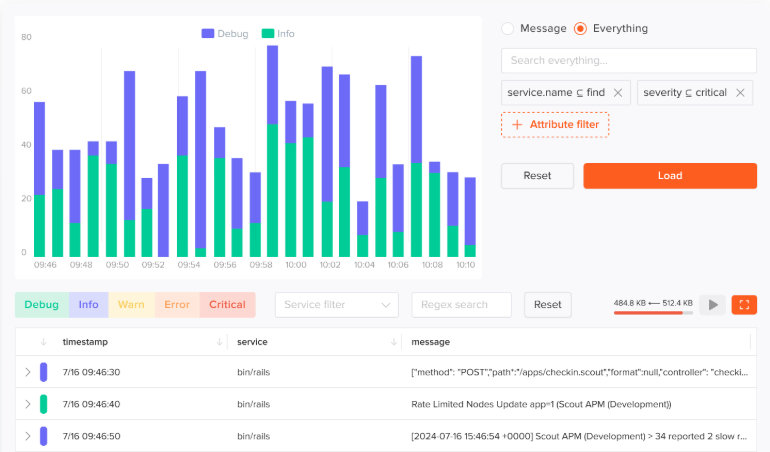770x452 pixels.
Task: Click the tallest chart bar near 09:59
Action: pyautogui.click(x=273, y=151)
